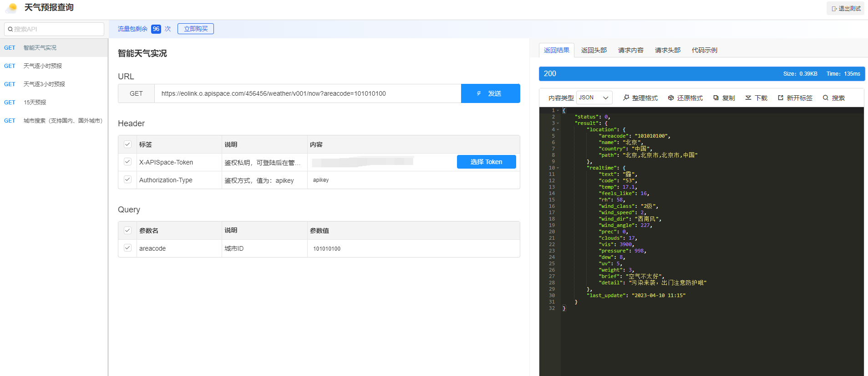Select the 天气逐3小时预报 API item

pyautogui.click(x=54, y=84)
